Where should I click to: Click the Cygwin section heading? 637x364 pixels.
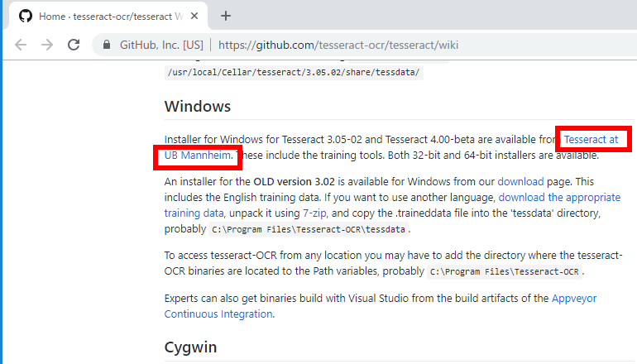pyautogui.click(x=190, y=347)
